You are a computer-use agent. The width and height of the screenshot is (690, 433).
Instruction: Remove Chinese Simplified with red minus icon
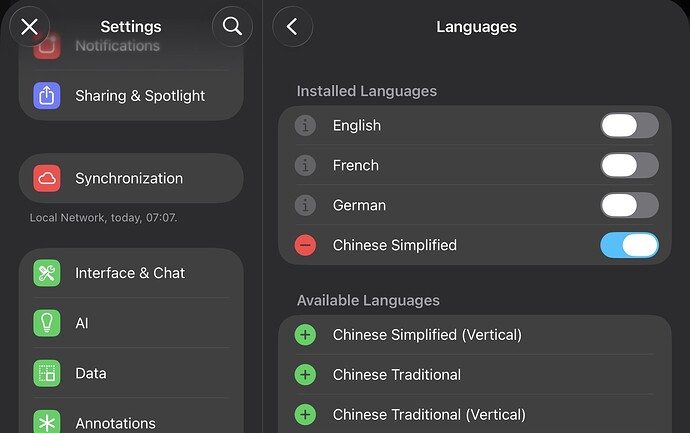pyautogui.click(x=306, y=246)
